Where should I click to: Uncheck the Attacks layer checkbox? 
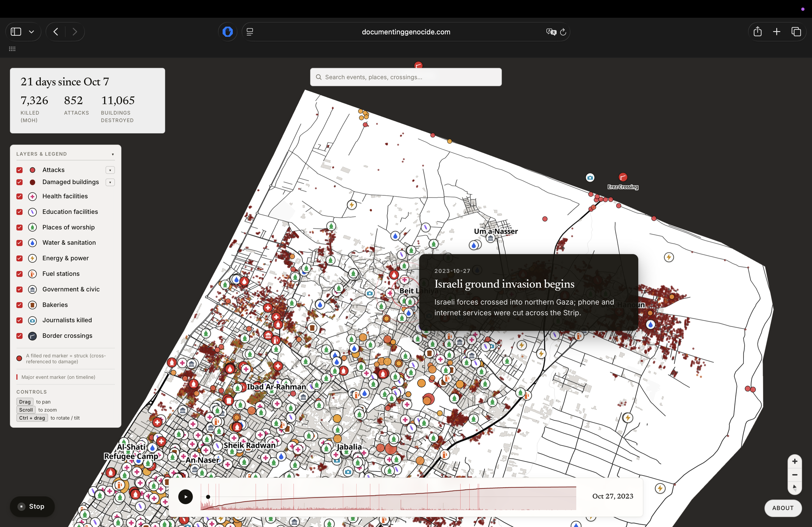19,170
